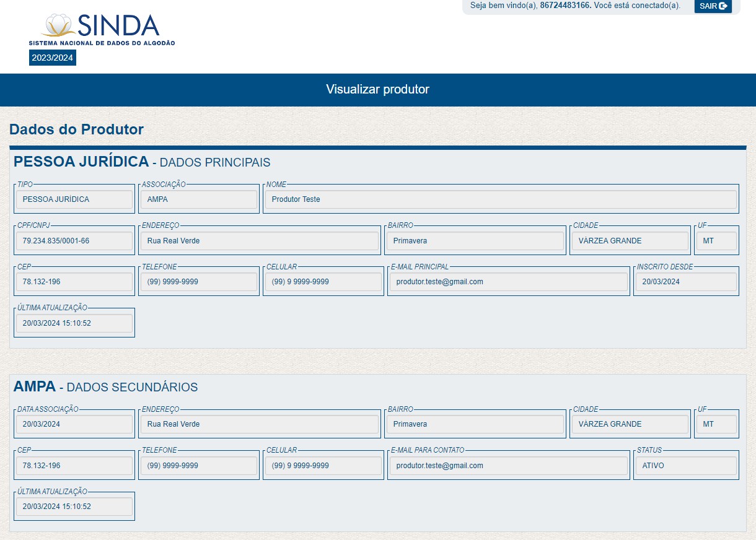The image size is (756, 540).
Task: Click Celular field in Dados Principais section
Action: pos(323,282)
